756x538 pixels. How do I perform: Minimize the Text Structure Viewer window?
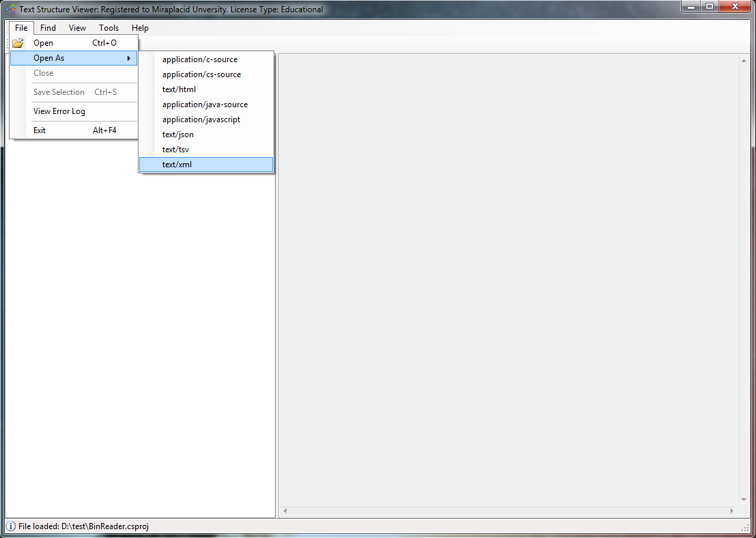point(691,7)
